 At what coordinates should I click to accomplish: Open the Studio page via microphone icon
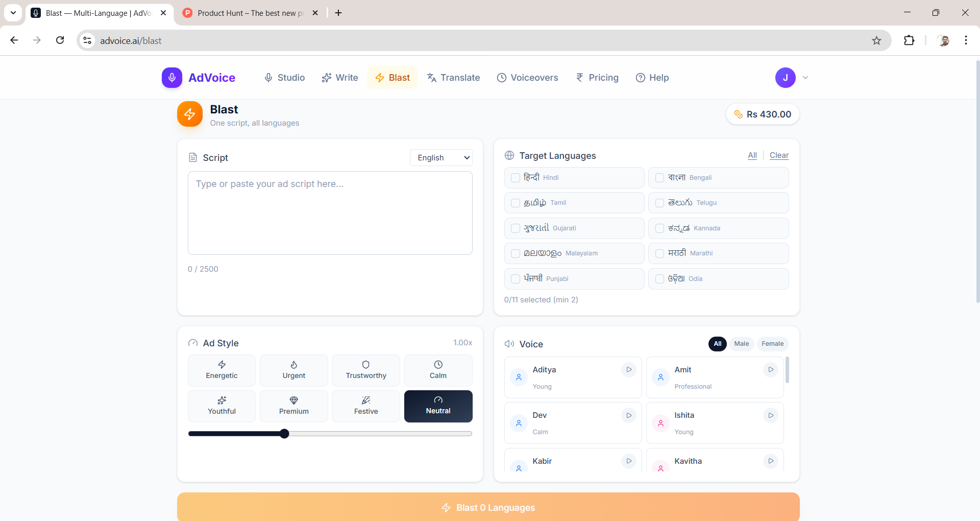click(x=284, y=78)
